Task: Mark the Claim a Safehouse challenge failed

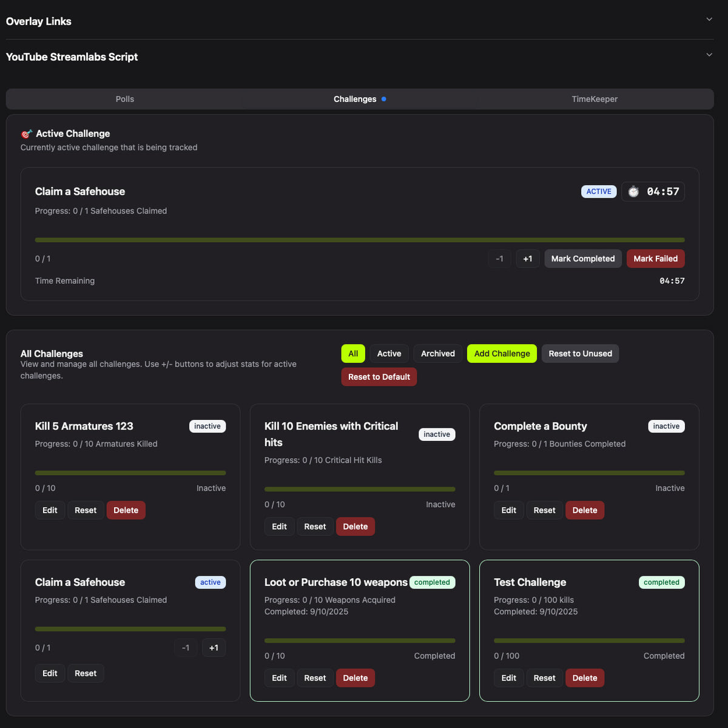Action: (655, 258)
